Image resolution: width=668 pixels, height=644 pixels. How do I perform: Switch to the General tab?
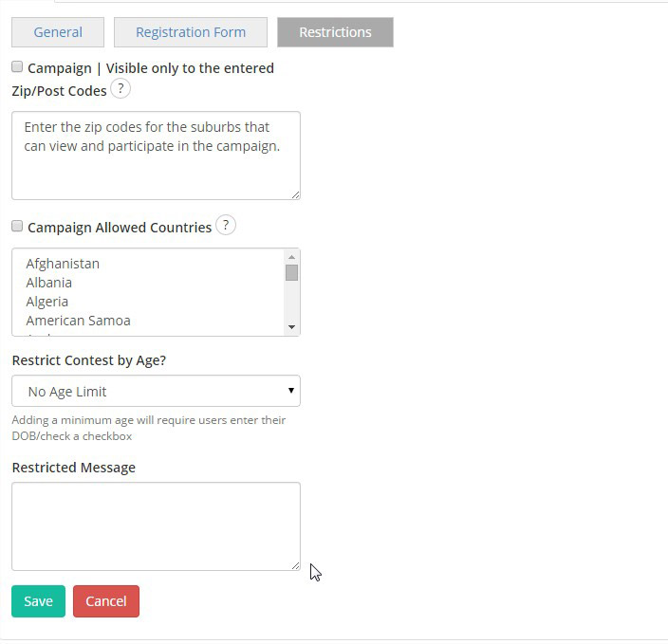coord(58,32)
